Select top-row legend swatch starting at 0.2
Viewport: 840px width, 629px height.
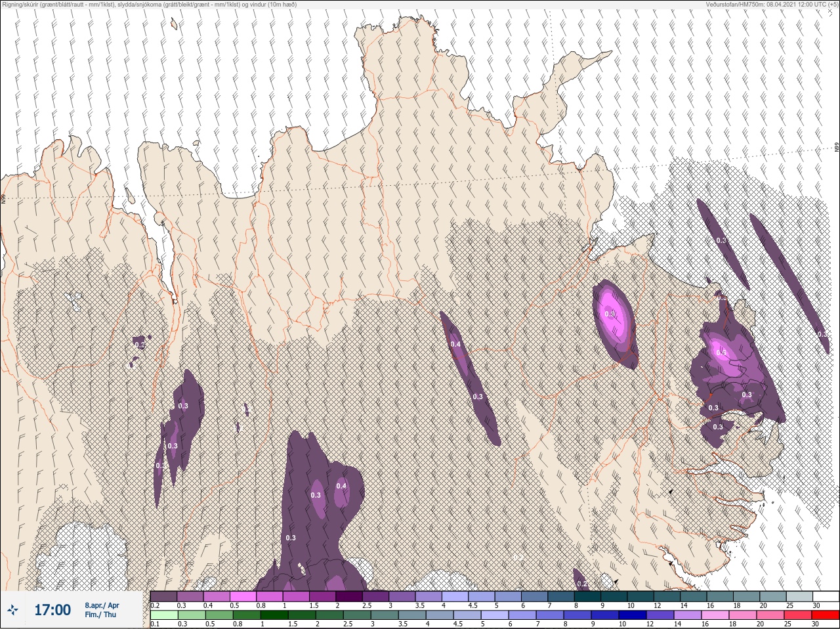(x=163, y=596)
